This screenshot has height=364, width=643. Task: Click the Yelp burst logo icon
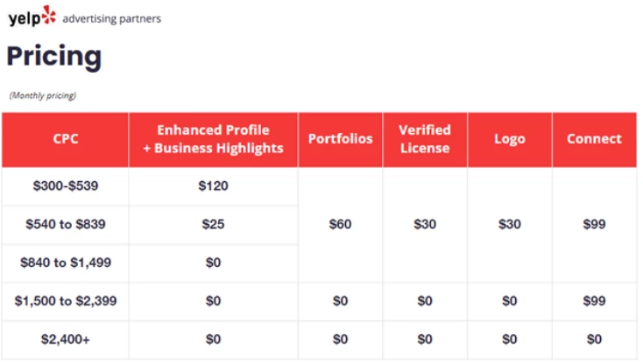[49, 15]
